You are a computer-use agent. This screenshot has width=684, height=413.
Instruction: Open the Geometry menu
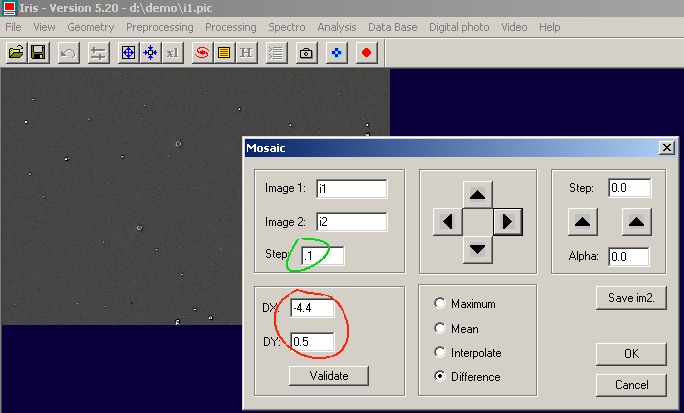pos(91,27)
